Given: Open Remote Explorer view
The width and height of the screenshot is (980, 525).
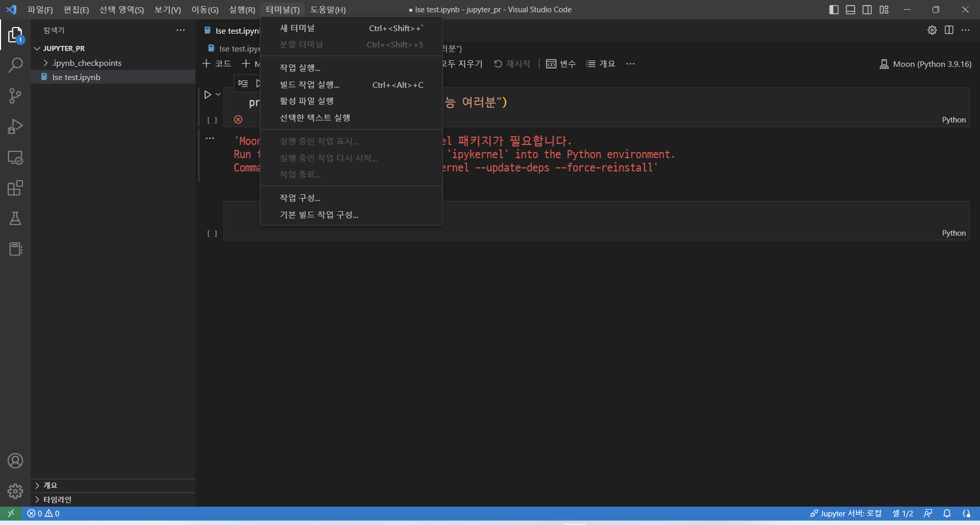Looking at the screenshot, I should 15,157.
